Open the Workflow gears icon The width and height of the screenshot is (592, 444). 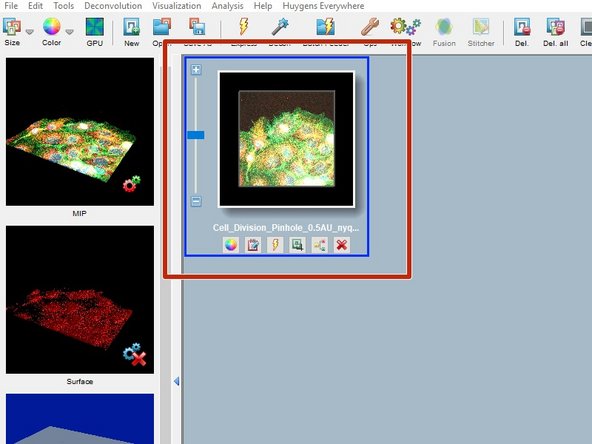[405, 27]
